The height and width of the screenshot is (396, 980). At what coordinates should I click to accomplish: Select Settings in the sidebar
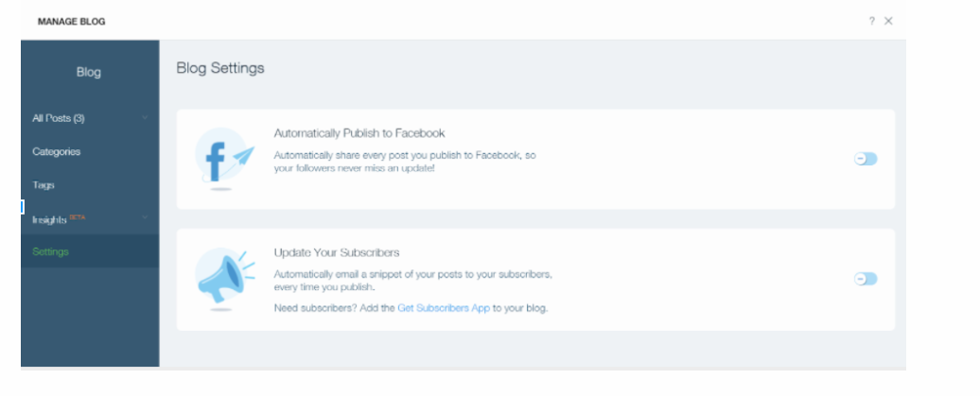pos(51,251)
